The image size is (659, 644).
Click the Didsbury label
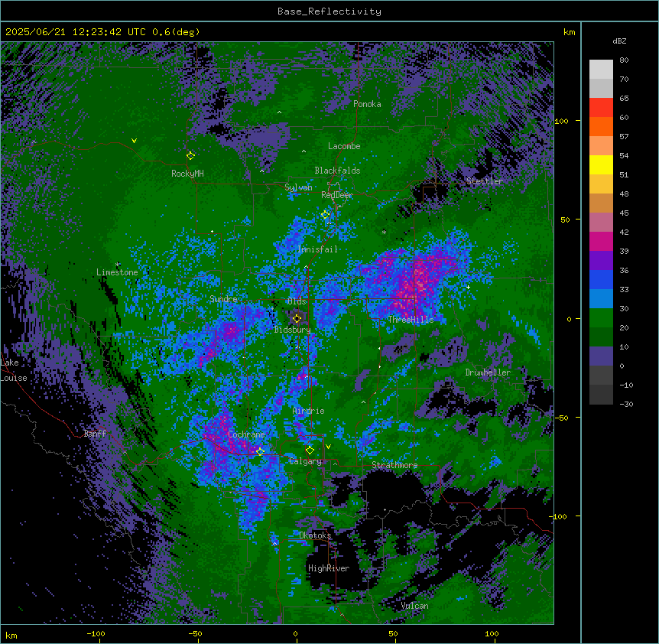pos(293,330)
